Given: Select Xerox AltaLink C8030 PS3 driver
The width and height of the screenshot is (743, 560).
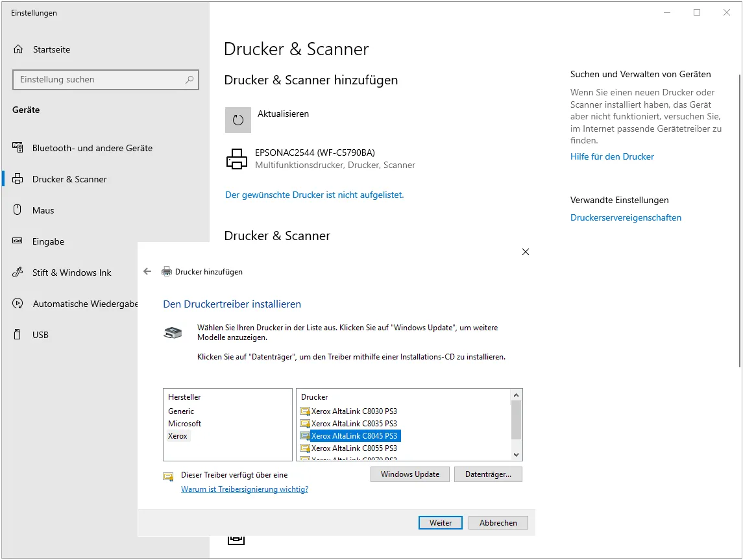Looking at the screenshot, I should [x=354, y=411].
